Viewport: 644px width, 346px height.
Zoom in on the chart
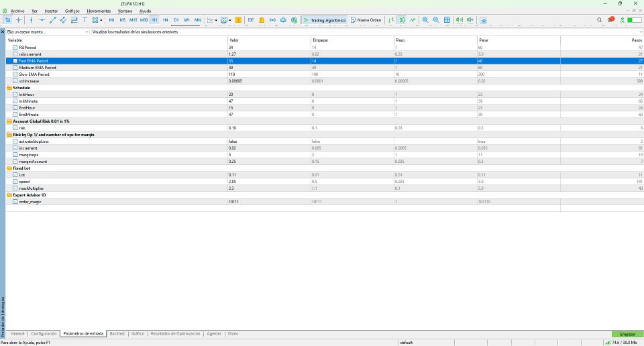click(x=425, y=19)
